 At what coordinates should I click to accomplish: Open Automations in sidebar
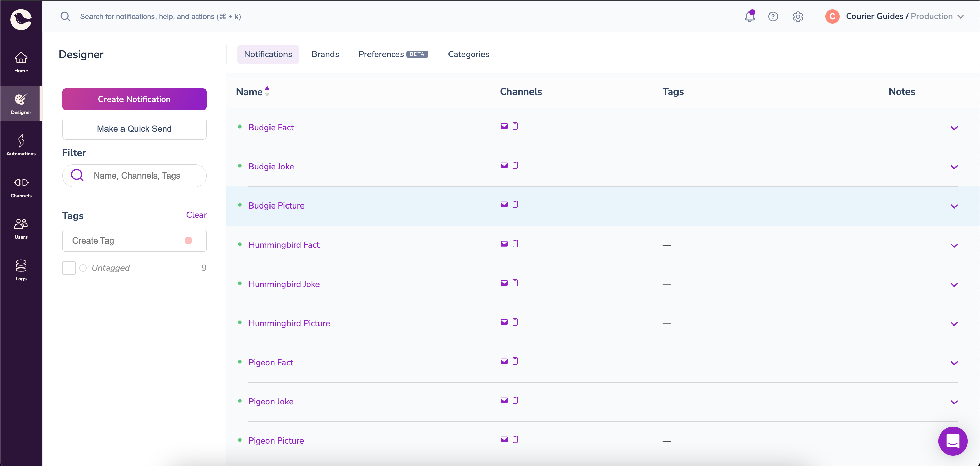pos(21,145)
